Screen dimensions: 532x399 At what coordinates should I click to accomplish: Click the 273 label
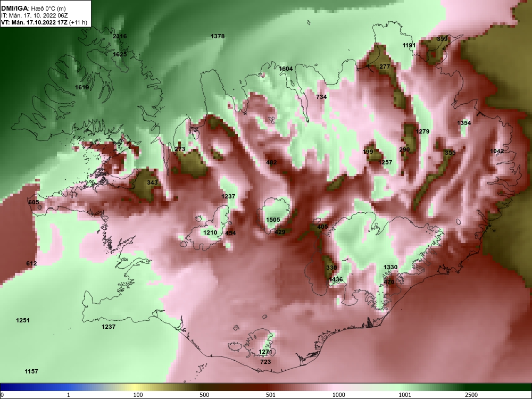(x=180, y=149)
